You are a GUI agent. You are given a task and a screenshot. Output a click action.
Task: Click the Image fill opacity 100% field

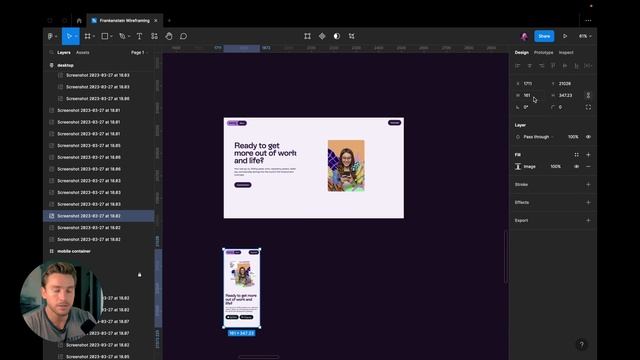coord(556,167)
